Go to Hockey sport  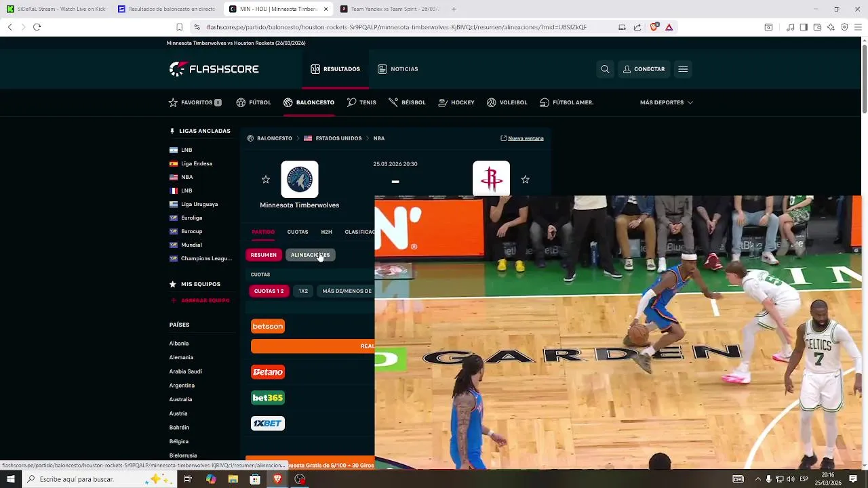pyautogui.click(x=456, y=102)
